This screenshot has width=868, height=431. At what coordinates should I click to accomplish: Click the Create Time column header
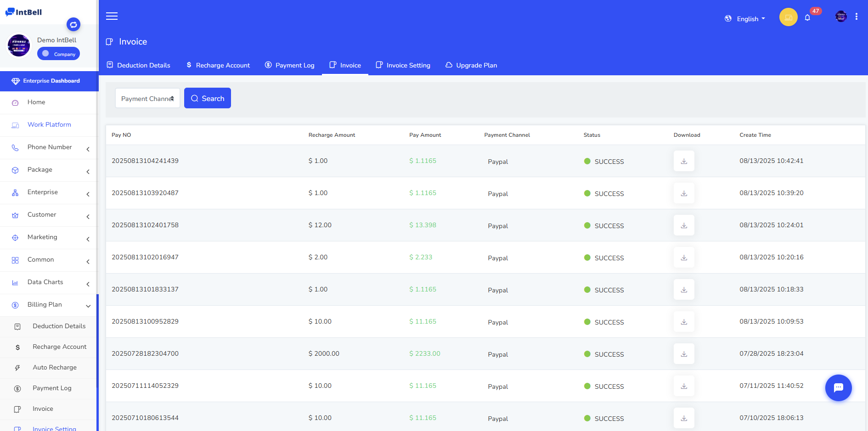pyautogui.click(x=755, y=135)
